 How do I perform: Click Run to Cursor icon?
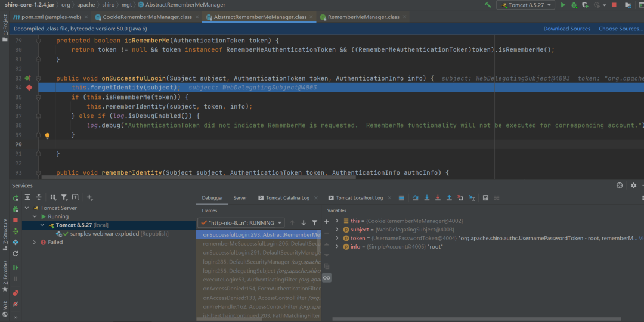pyautogui.click(x=472, y=197)
